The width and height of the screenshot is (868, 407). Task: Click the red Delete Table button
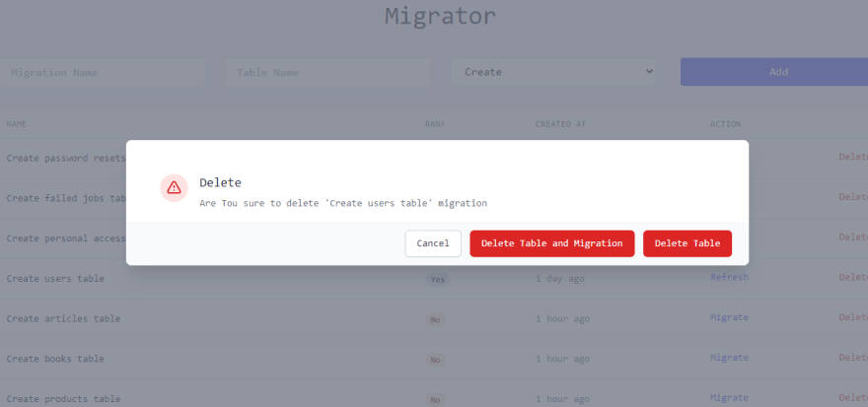pos(687,243)
